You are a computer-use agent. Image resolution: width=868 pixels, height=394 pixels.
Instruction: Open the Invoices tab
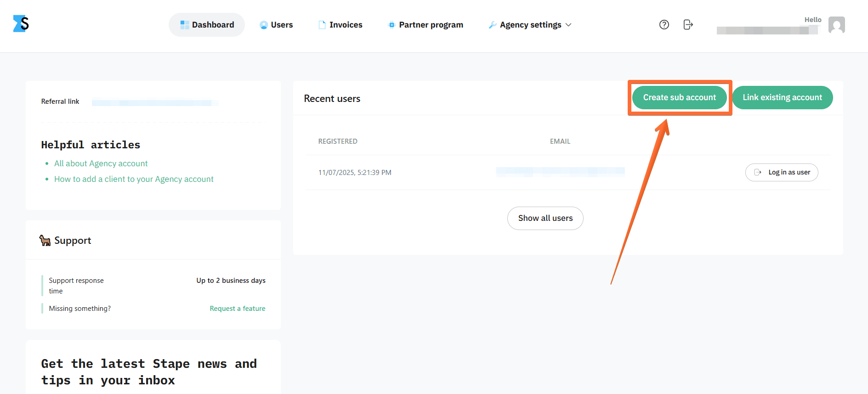tap(346, 25)
